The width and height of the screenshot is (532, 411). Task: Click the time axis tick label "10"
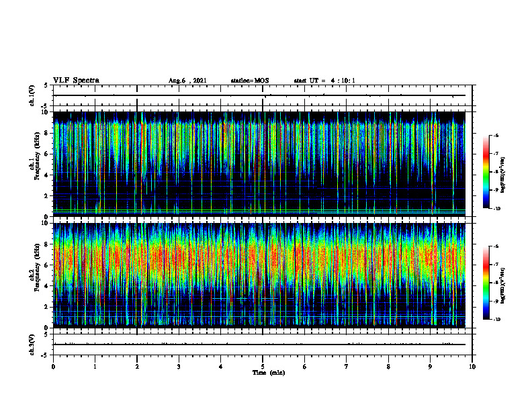click(x=472, y=367)
